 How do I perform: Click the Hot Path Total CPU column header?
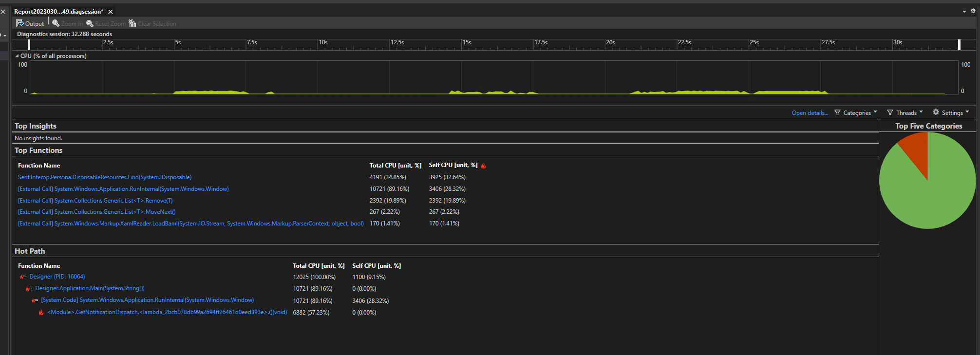pos(319,266)
